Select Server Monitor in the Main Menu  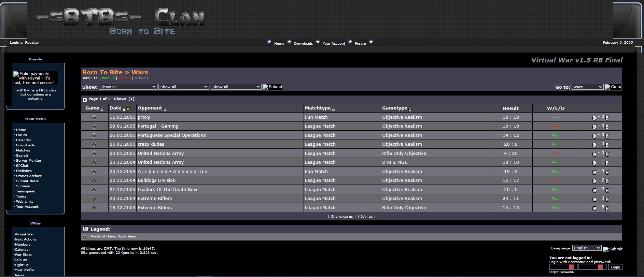(29, 160)
